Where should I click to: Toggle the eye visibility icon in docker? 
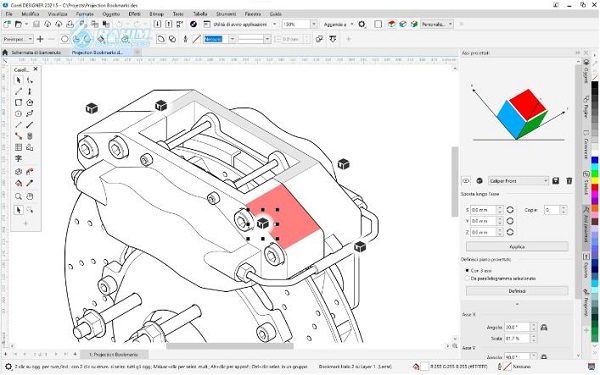pos(466,181)
